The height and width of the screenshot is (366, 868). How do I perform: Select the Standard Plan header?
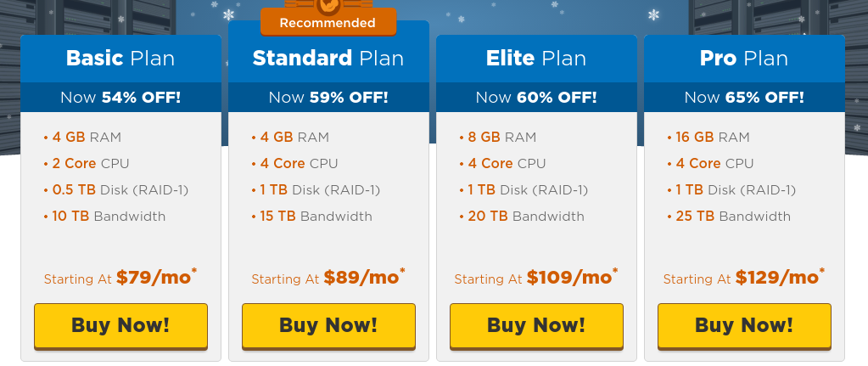pyautogui.click(x=328, y=59)
